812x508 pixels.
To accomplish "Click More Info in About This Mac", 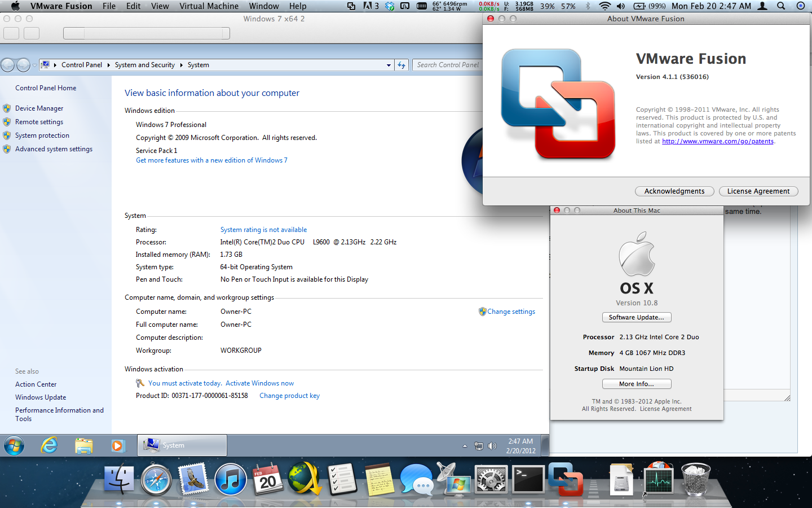I will click(x=637, y=384).
